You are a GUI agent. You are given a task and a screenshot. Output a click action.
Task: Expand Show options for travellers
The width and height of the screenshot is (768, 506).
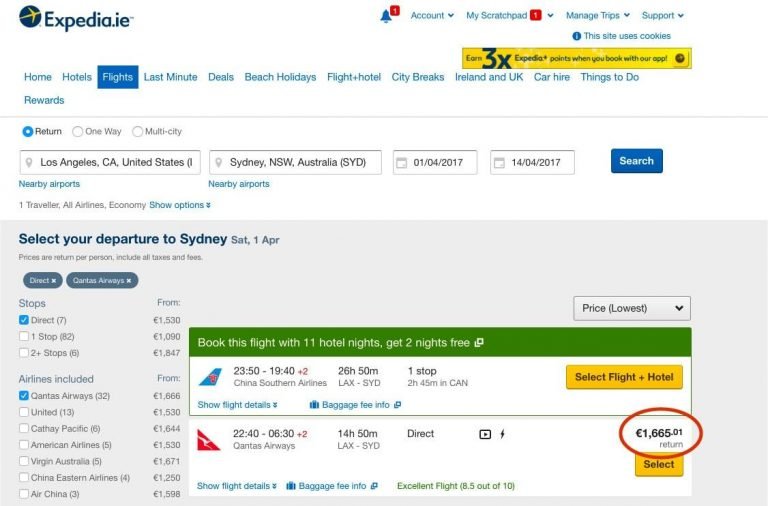pyautogui.click(x=180, y=205)
